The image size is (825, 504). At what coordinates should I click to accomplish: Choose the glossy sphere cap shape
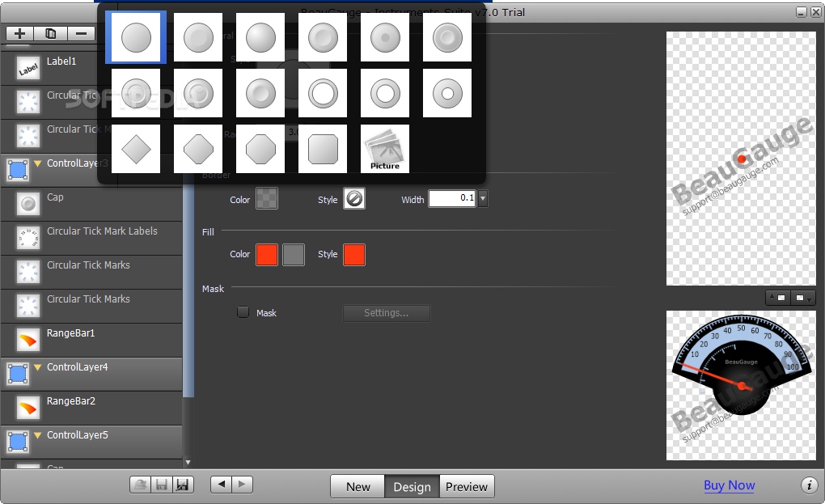(x=260, y=37)
